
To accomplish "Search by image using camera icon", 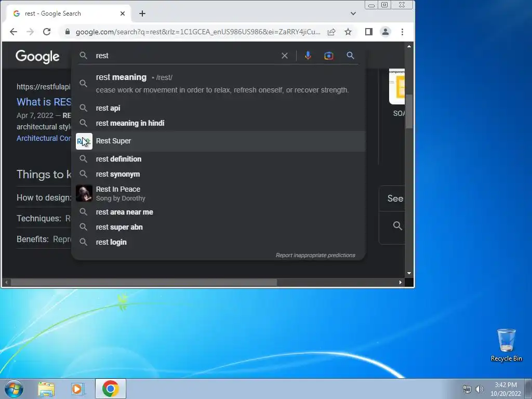I will (x=329, y=56).
